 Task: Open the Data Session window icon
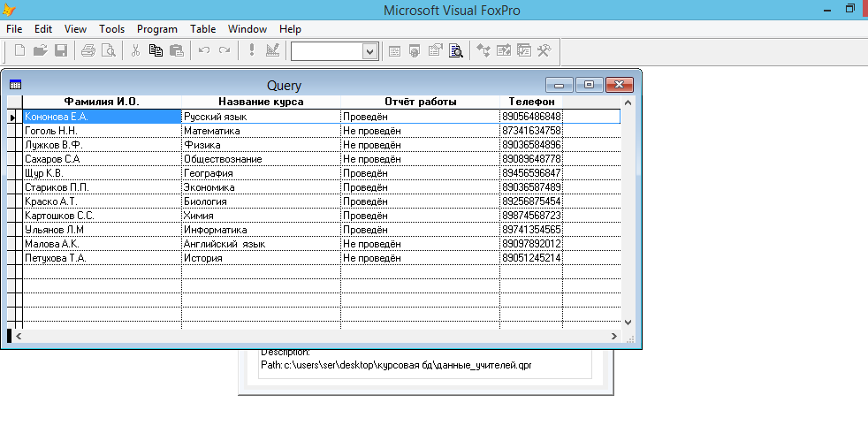[x=415, y=51]
